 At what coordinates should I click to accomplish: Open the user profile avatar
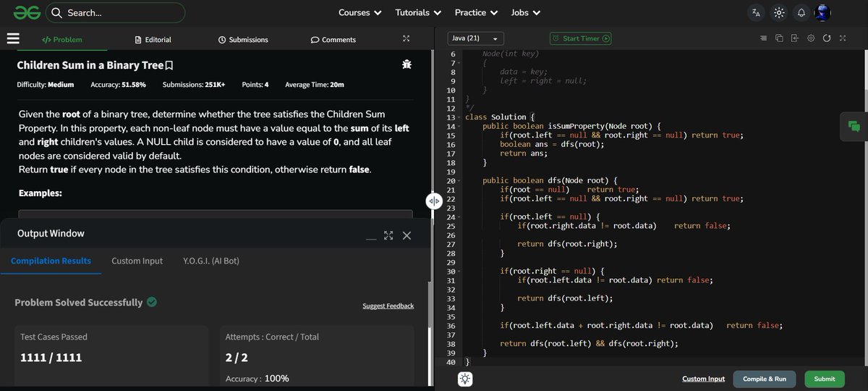click(822, 12)
